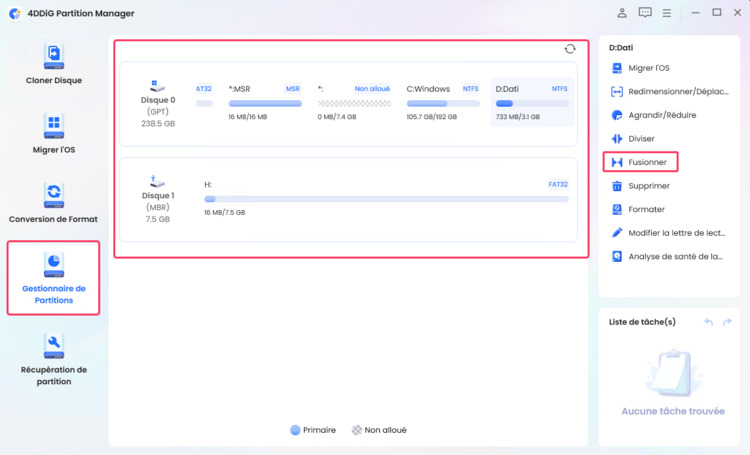
Task: Click the H: partition usage bar
Action: tap(386, 199)
